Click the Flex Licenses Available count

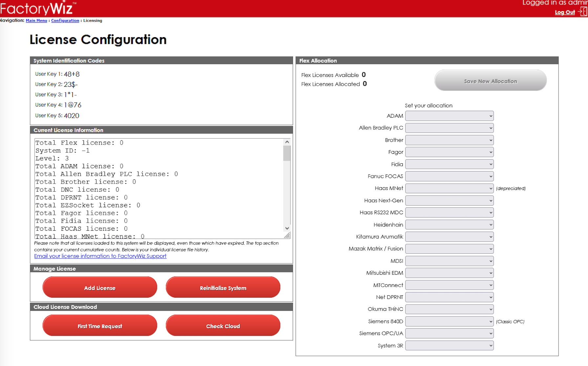[364, 75]
